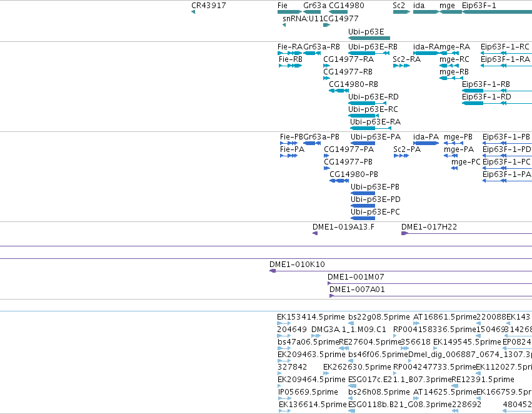Click the Gr63a-RB transcript label

321,47
